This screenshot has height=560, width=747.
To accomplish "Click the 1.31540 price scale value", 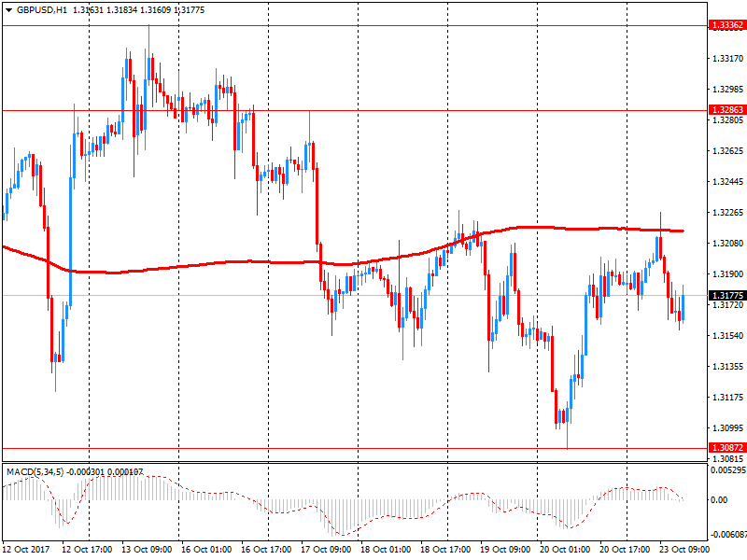I will (x=727, y=336).
